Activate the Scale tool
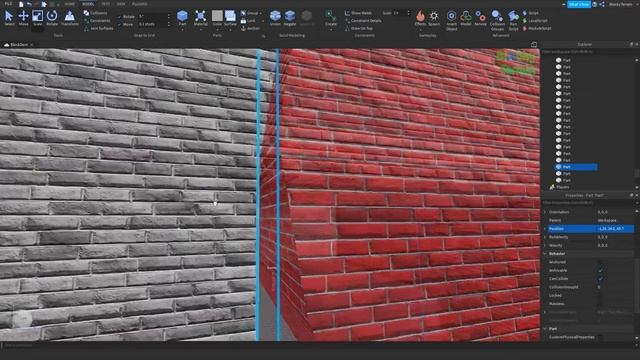This screenshot has width=640, height=360. 38,18
